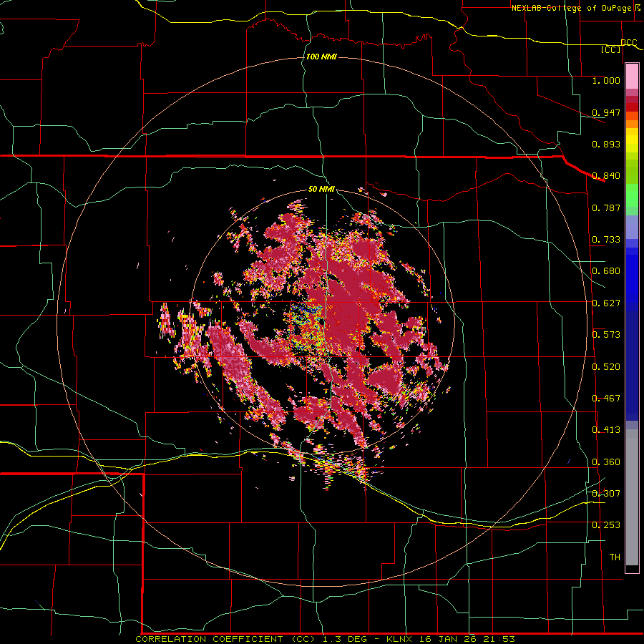Select the 0.787 legend value
This screenshot has width=644, height=644.
[x=606, y=208]
